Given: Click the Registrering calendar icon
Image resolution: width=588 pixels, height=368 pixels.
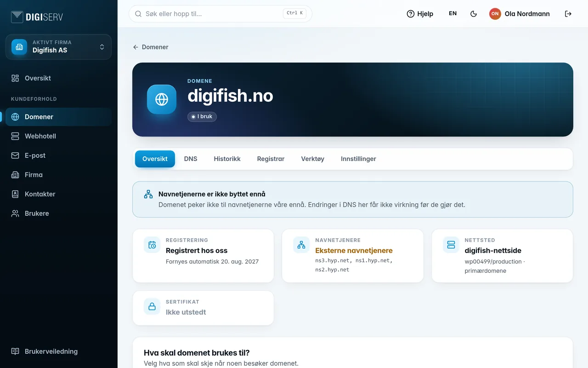Looking at the screenshot, I should click(x=152, y=245).
